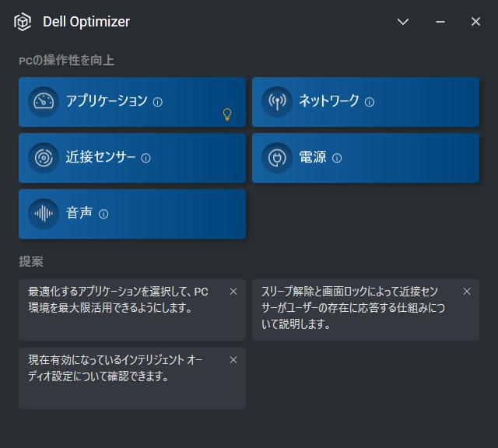Click the ネットワーク antenna icon

pos(277,102)
